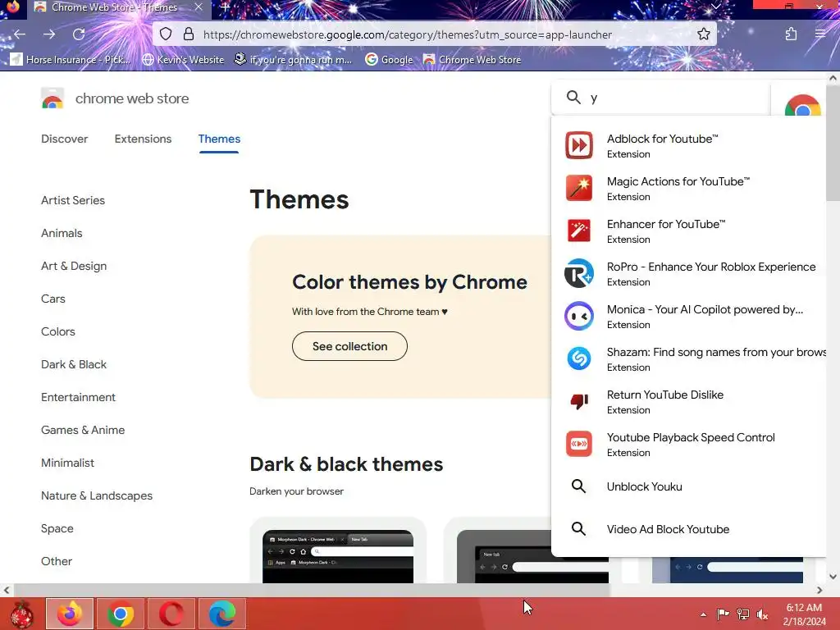Open the Animals category
840x630 pixels.
62,233
